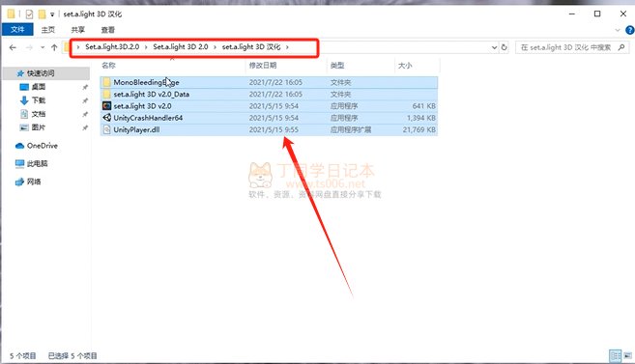Open the 查看 ribbon tab

click(x=107, y=30)
